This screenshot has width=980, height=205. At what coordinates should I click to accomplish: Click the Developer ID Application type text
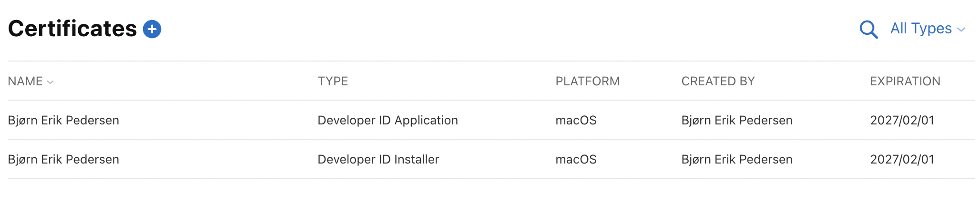pyautogui.click(x=388, y=120)
